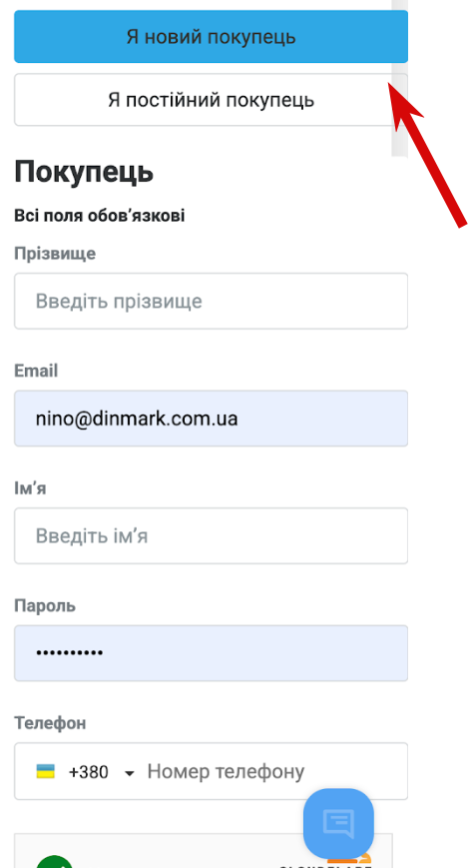Image resolution: width=468 pixels, height=868 pixels.
Task: Click the "Прізвище" field label
Action: coord(55,254)
